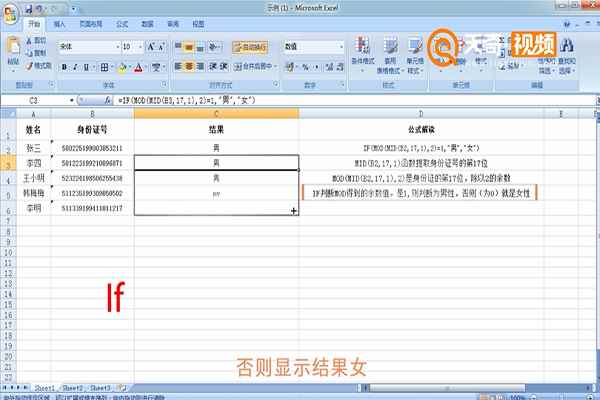Open the Alignment group dialog launcher

pyautogui.click(x=276, y=84)
